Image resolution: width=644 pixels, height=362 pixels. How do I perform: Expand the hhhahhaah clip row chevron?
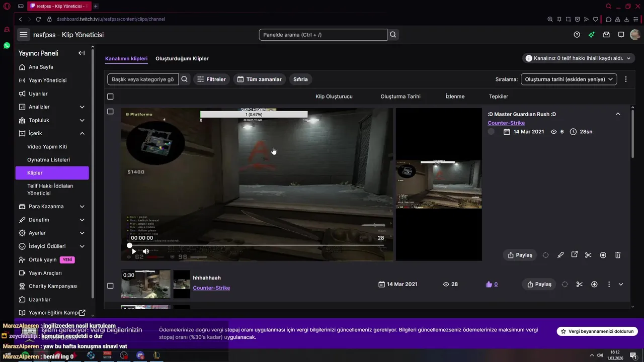621,284
